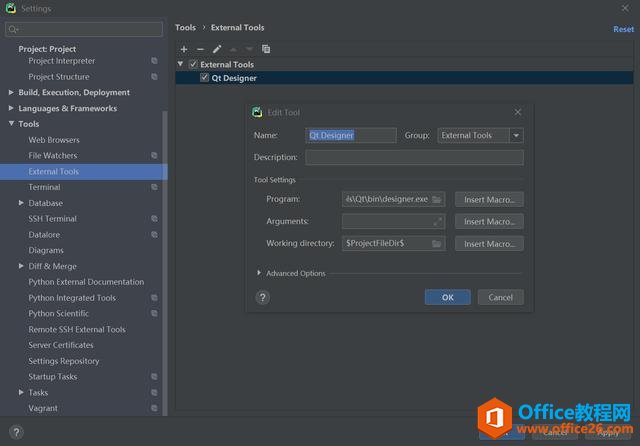
Task: Collapse the External Tools tree group
Action: [180, 64]
